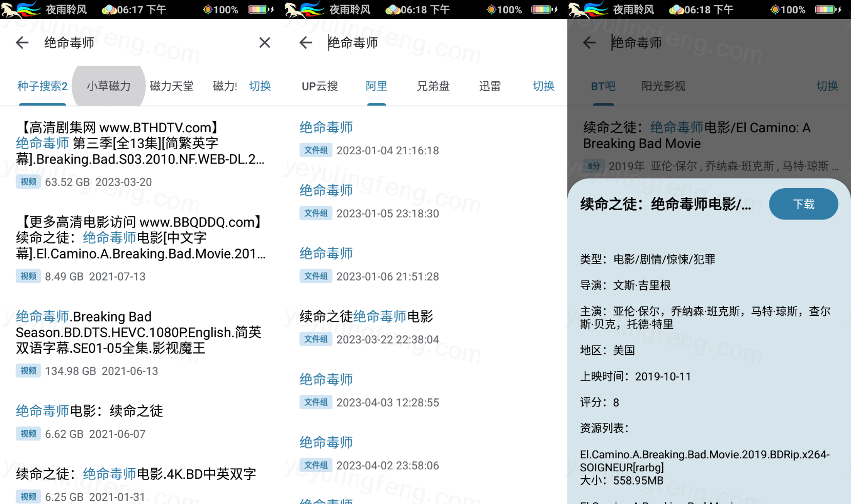This screenshot has height=504, width=851.
Task: Tap the 文件组 badge dated 2023-01-06
Action: pyautogui.click(x=316, y=276)
